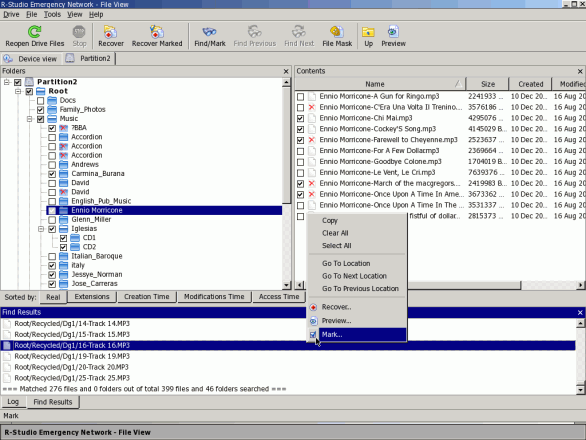Viewport: 586px width, 440px height.
Task: Click the Recover Marked toolbar icon
Action: click(x=157, y=31)
